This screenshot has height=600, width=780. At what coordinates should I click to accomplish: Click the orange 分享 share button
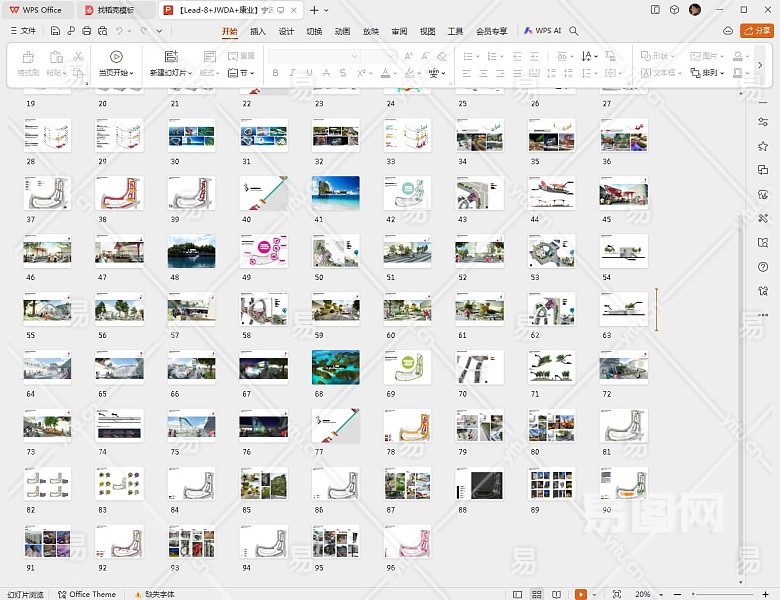pyautogui.click(x=757, y=31)
